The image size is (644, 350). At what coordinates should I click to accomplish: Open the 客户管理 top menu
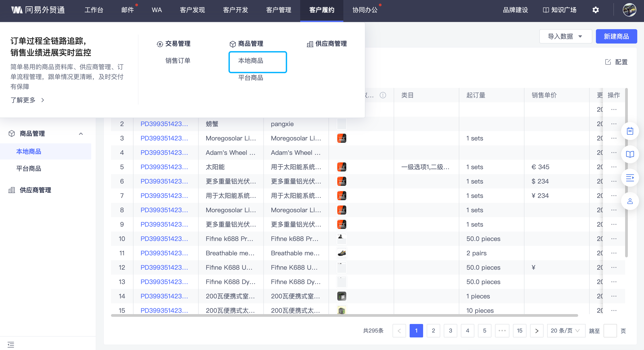click(x=278, y=10)
